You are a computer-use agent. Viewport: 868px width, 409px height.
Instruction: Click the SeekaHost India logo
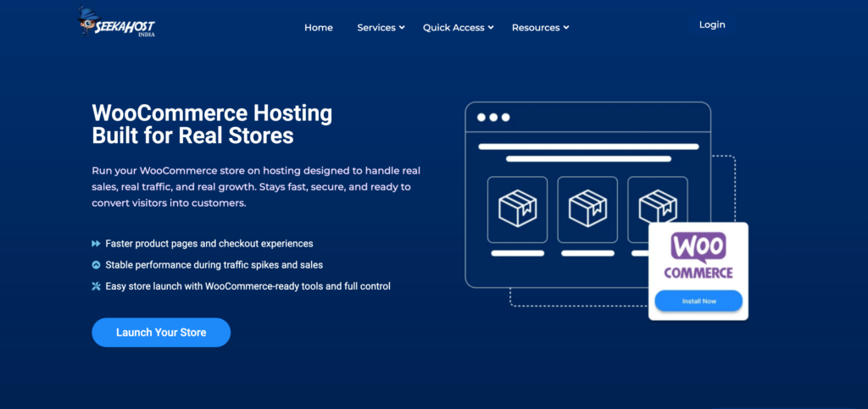pos(116,22)
